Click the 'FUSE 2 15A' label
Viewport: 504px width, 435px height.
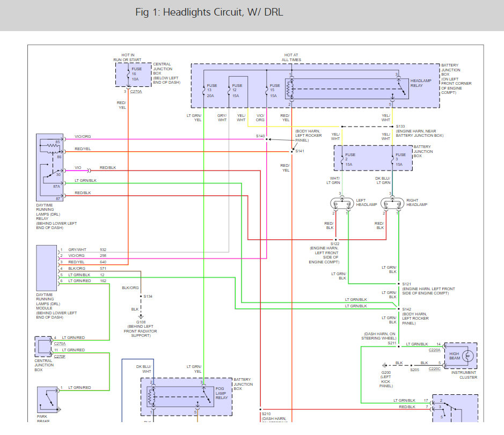coord(350,159)
